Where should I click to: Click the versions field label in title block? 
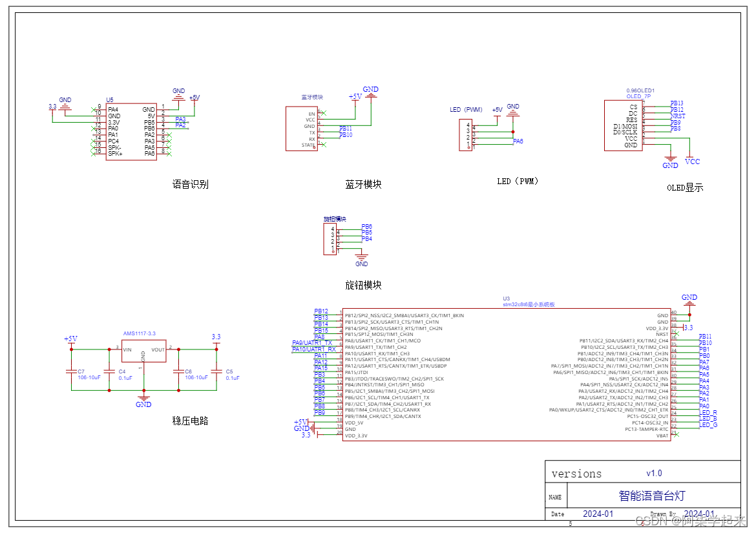click(576, 474)
